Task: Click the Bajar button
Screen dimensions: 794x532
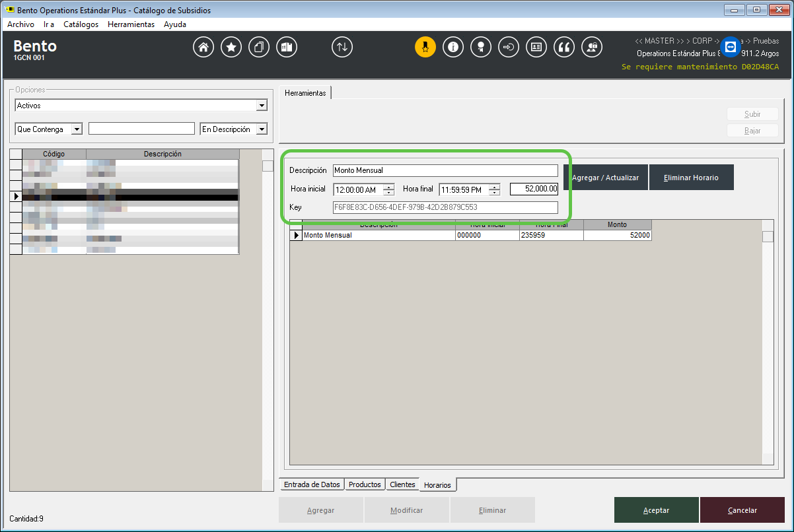Action: (x=752, y=131)
